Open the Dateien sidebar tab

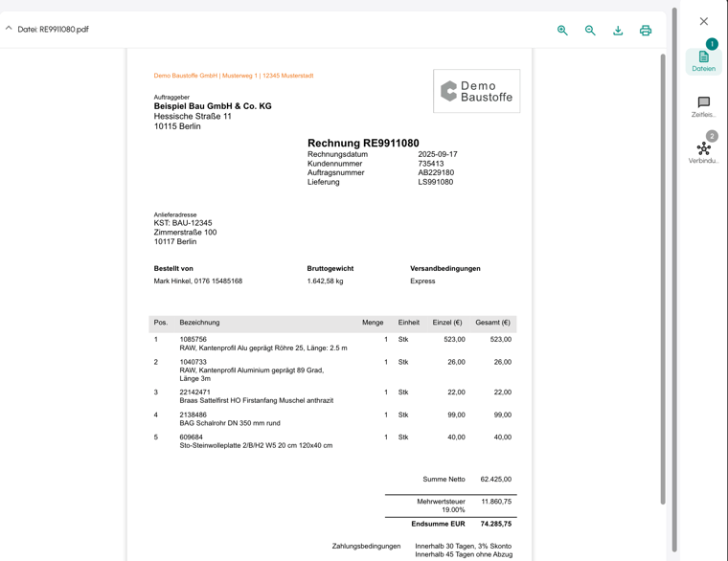(703, 60)
